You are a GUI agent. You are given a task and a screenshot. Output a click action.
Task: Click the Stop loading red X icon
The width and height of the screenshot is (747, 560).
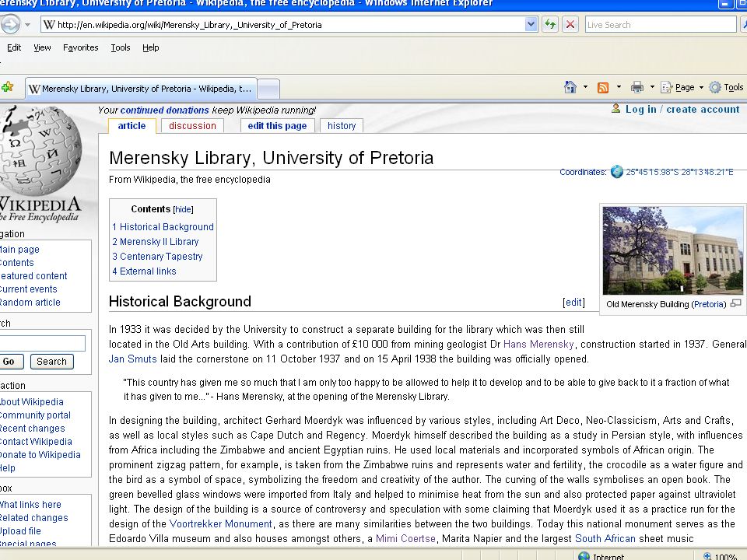coord(570,24)
